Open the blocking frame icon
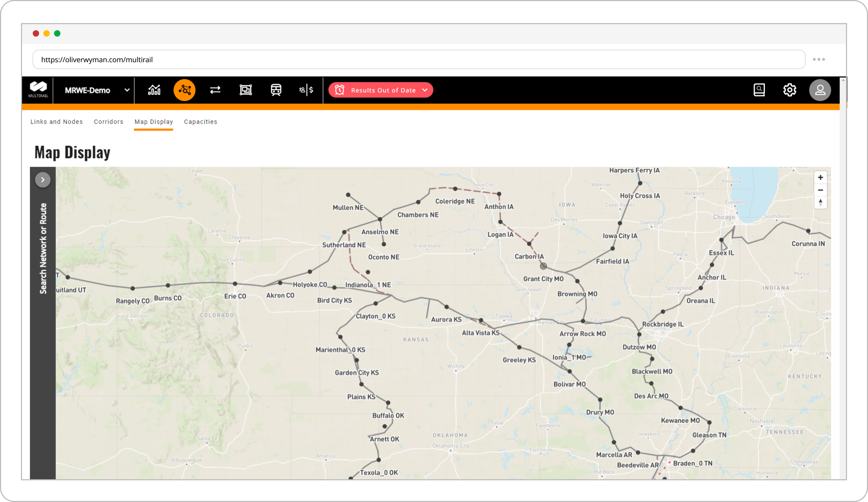This screenshot has height=502, width=868. point(246,90)
